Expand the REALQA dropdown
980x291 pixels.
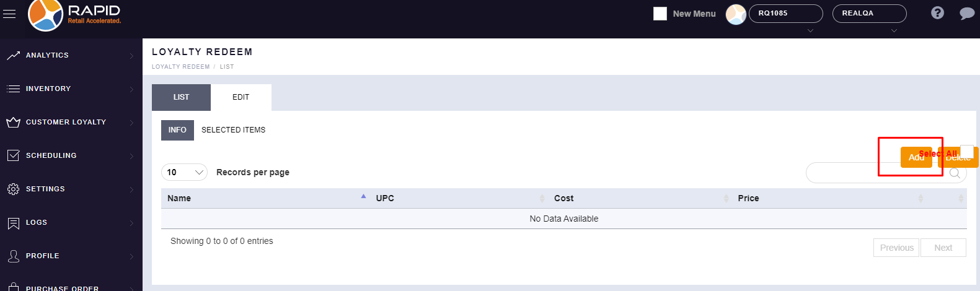pos(869,14)
